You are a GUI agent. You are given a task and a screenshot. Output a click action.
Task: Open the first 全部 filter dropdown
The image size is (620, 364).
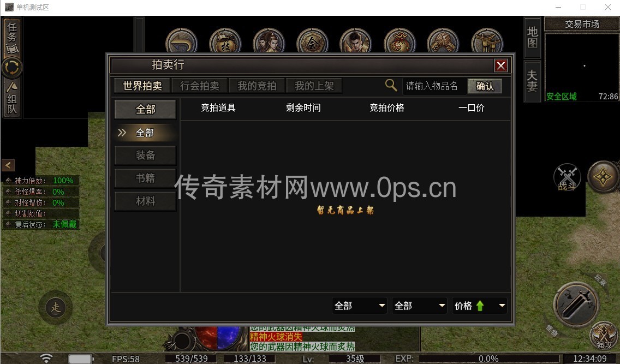[x=360, y=306]
